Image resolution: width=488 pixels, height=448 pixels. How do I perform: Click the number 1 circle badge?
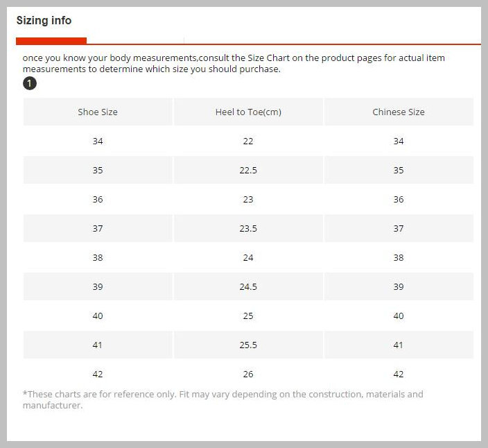tap(30, 83)
